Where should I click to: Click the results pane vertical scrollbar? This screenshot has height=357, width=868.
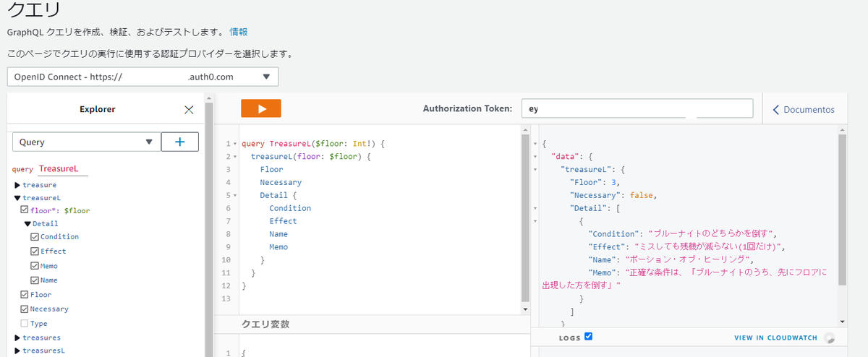842,217
